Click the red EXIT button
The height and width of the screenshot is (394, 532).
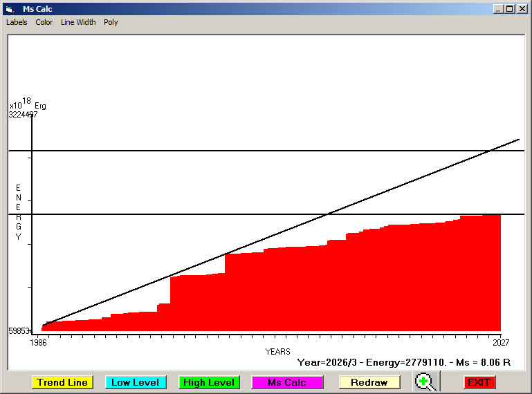click(x=479, y=382)
